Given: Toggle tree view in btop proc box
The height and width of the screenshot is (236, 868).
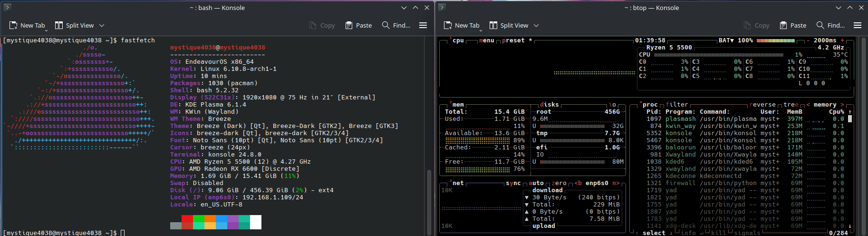Looking at the screenshot, I should 791,105.
